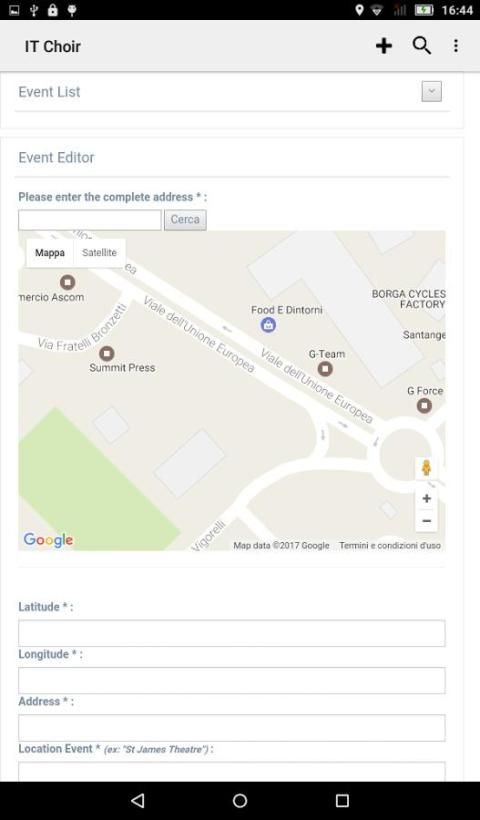Screen dimensions: 480x820
Task: Tap the plus icon to add event
Action: [384, 46]
